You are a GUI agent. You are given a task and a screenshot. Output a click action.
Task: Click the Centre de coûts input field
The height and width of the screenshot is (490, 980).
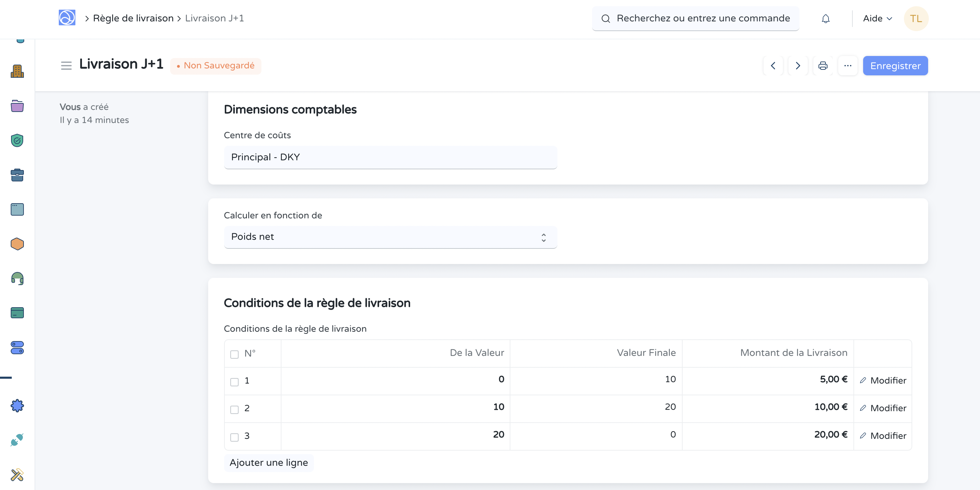click(390, 157)
